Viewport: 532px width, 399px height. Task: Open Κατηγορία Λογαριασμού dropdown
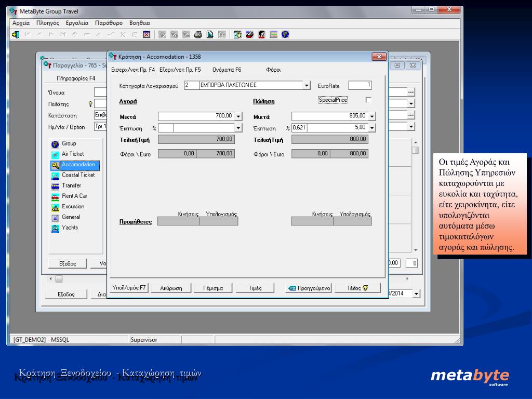[307, 86]
